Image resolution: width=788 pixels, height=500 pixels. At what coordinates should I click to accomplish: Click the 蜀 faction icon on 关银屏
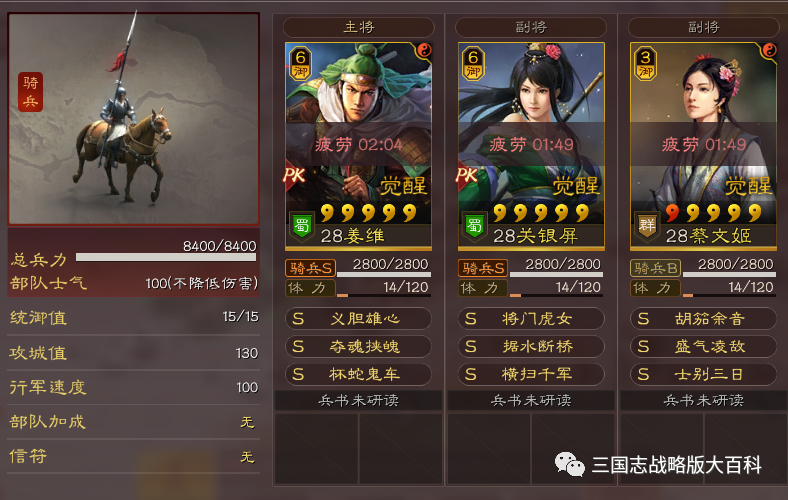pos(474,227)
